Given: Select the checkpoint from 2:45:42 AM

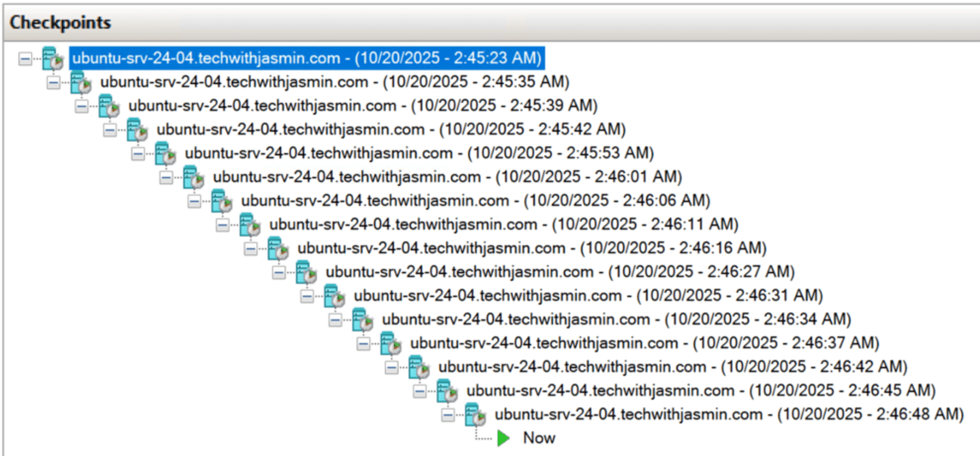Looking at the screenshot, I should click(x=391, y=130).
